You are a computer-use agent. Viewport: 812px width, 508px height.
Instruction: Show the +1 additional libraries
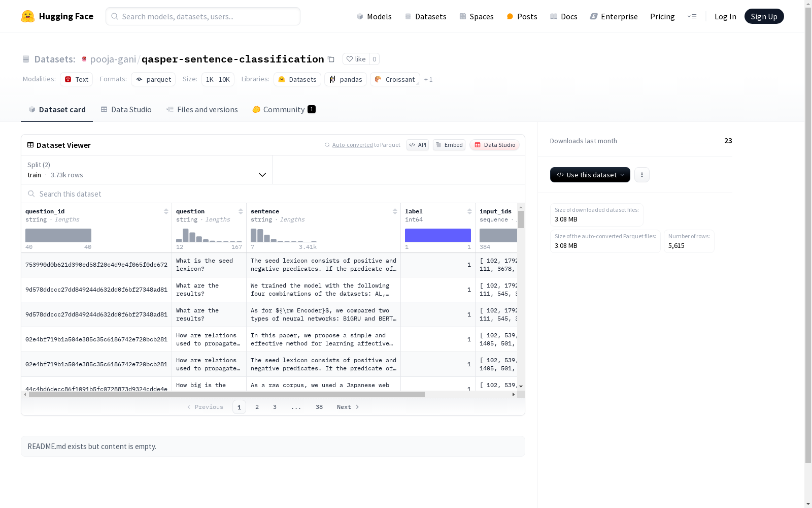tap(428, 79)
